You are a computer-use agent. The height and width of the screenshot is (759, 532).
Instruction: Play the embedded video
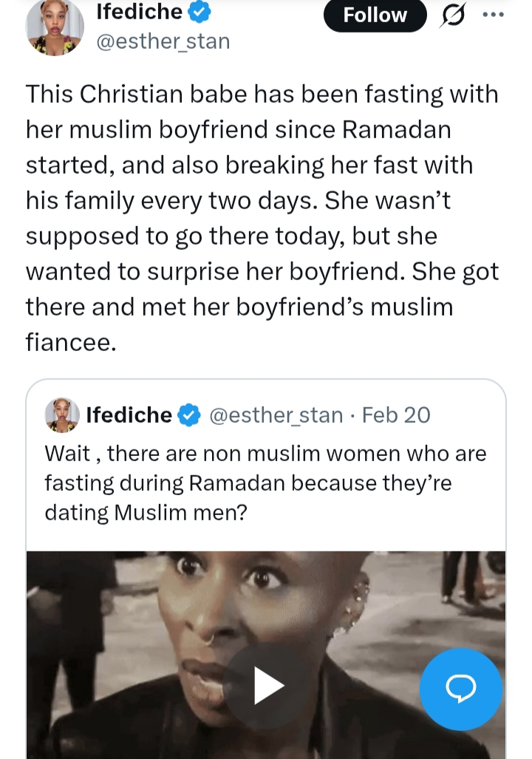click(x=266, y=686)
